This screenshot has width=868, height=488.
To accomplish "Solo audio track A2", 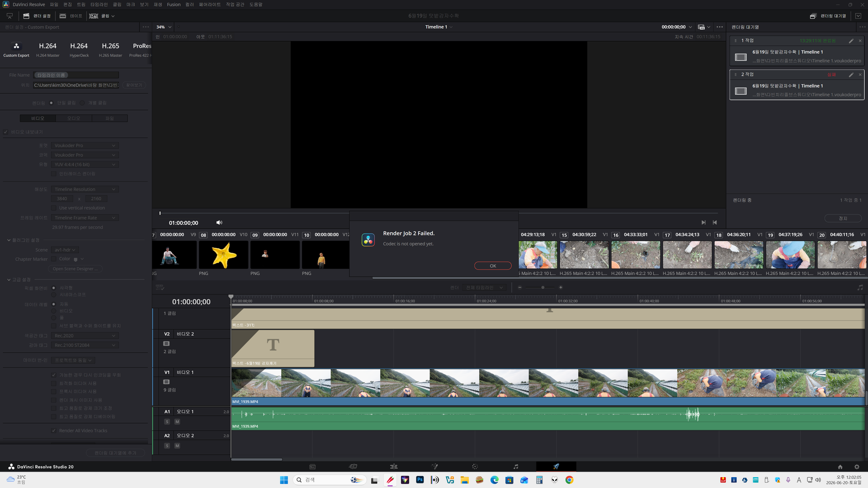I will click(167, 446).
